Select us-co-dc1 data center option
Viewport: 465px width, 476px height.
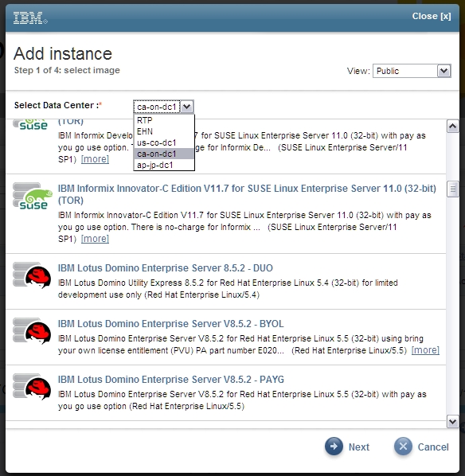point(164,142)
